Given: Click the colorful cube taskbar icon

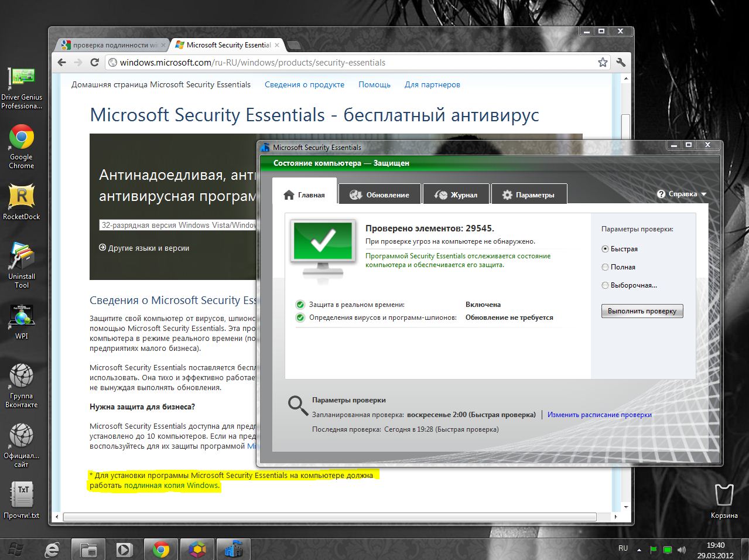Looking at the screenshot, I should pyautogui.click(x=197, y=549).
